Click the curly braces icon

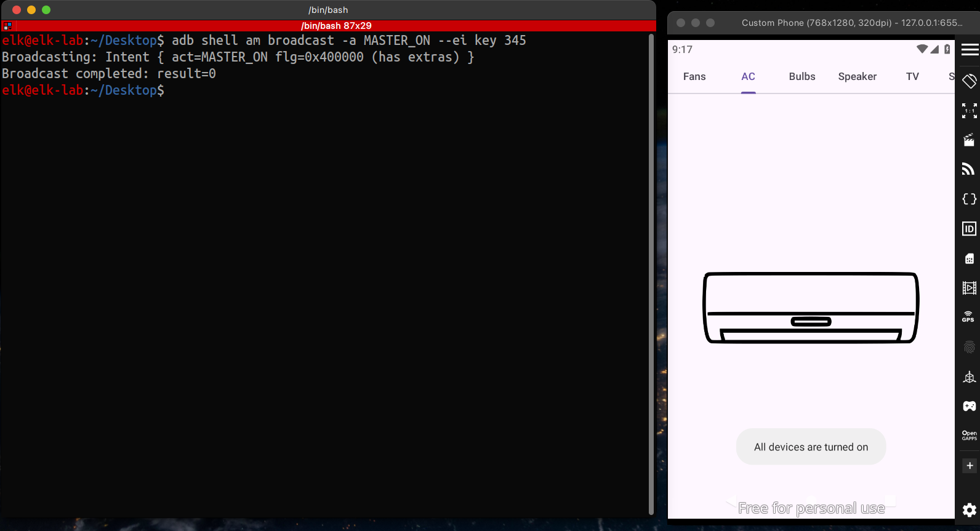(970, 199)
